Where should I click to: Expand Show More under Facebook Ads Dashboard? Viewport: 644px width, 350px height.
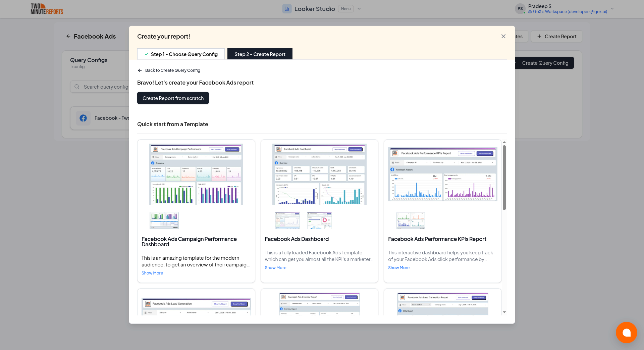pos(275,267)
